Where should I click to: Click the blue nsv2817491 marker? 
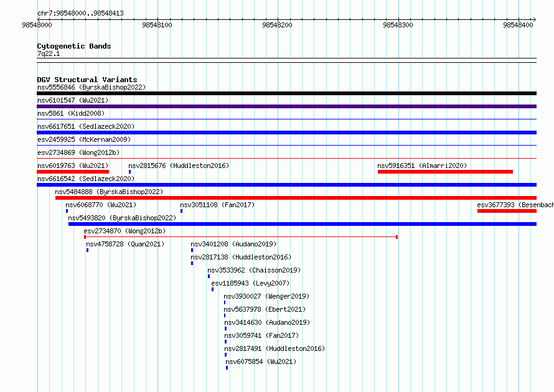pyautogui.click(x=225, y=355)
